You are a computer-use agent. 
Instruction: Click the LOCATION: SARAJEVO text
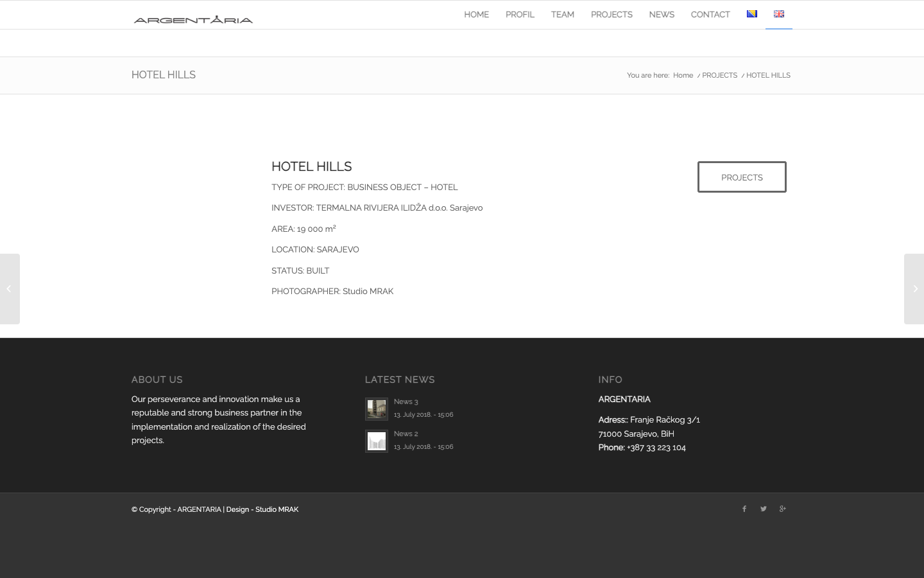[x=315, y=249]
